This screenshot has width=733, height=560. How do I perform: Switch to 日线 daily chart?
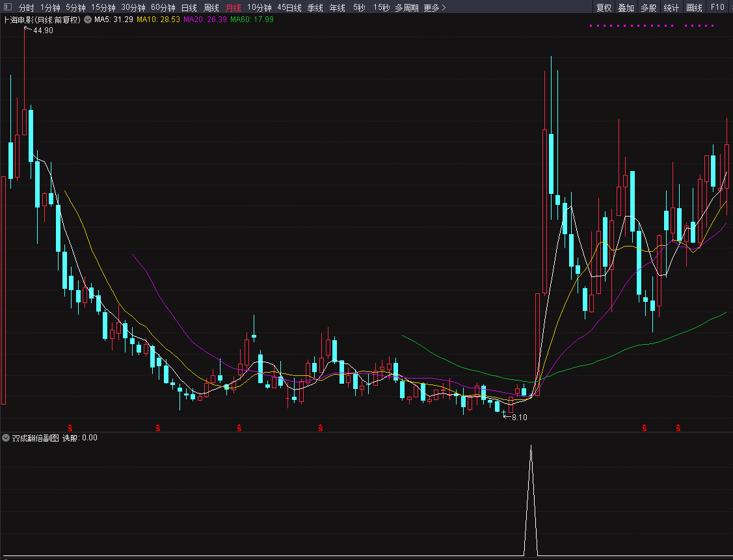tap(189, 7)
